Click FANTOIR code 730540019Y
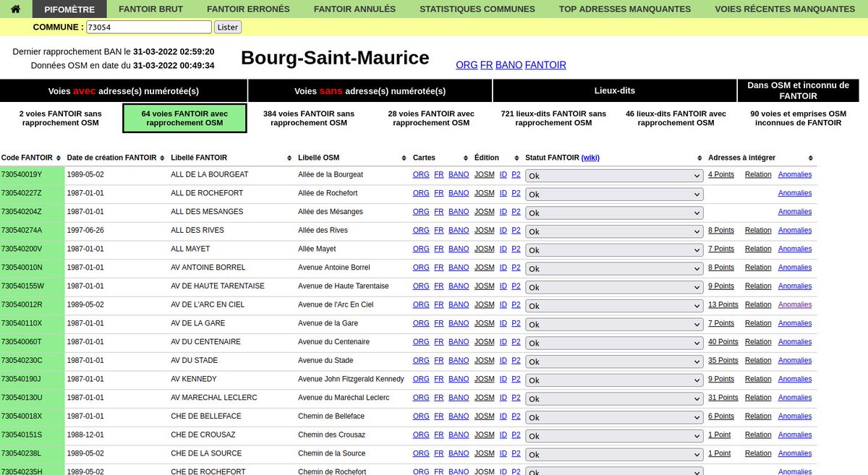Viewport: 868px width, 475px height. [x=22, y=174]
